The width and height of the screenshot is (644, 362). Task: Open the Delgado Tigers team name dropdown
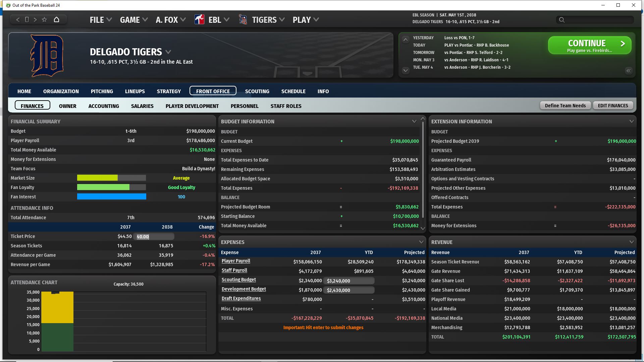tap(168, 52)
